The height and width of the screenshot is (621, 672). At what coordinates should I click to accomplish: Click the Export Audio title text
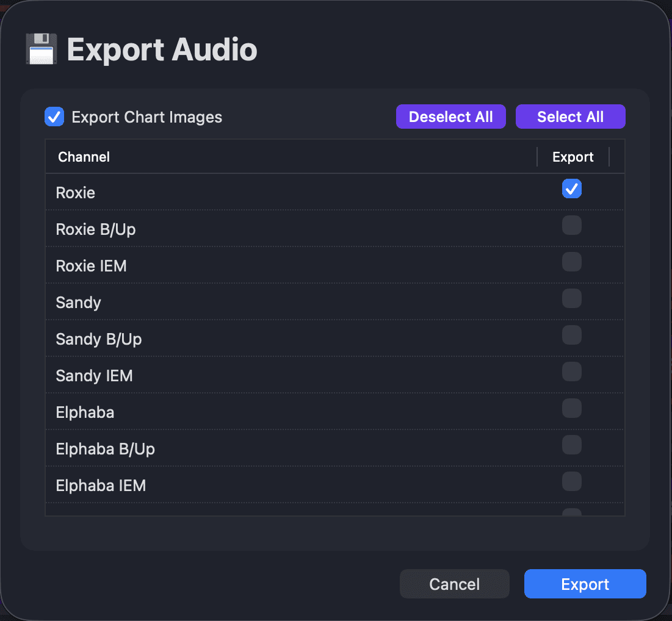pos(162,49)
